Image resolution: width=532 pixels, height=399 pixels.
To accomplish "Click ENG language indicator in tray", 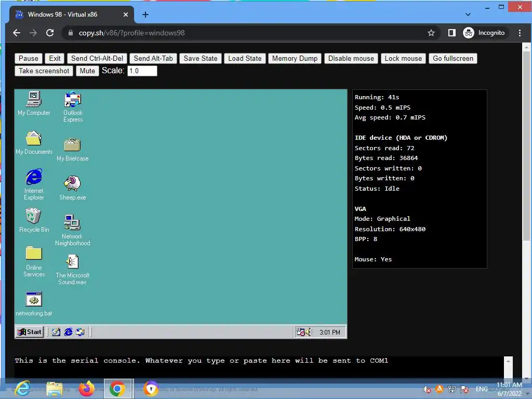I will [482, 389].
